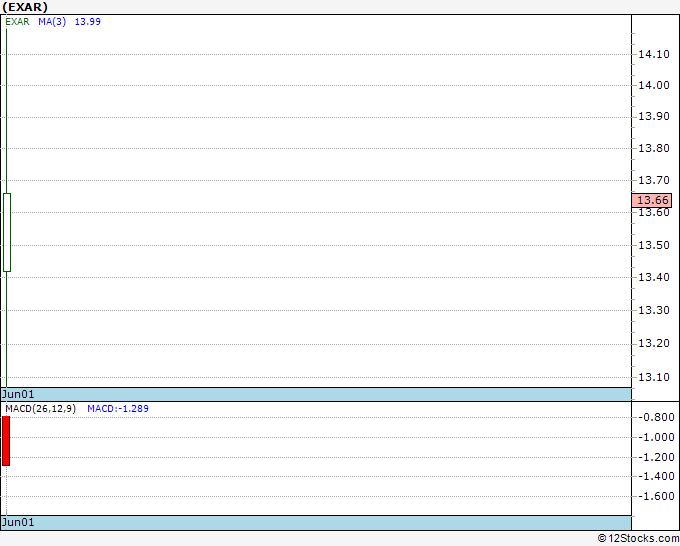Image resolution: width=680 pixels, height=546 pixels.
Task: Click the red MACD histogram bar
Action: [6, 441]
